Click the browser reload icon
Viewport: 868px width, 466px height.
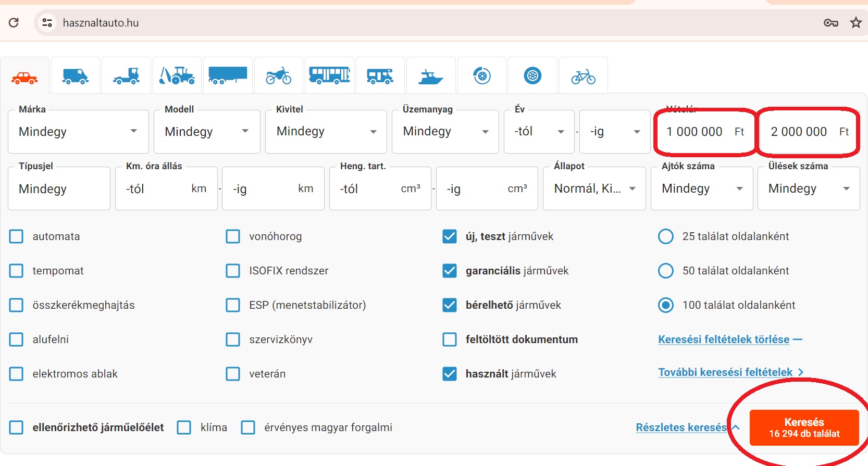click(x=14, y=22)
